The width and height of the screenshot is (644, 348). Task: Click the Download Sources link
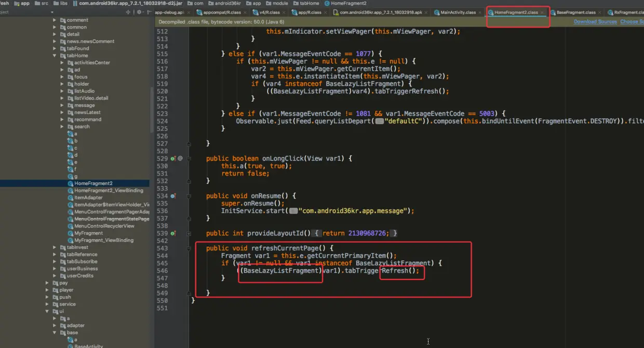pos(595,22)
